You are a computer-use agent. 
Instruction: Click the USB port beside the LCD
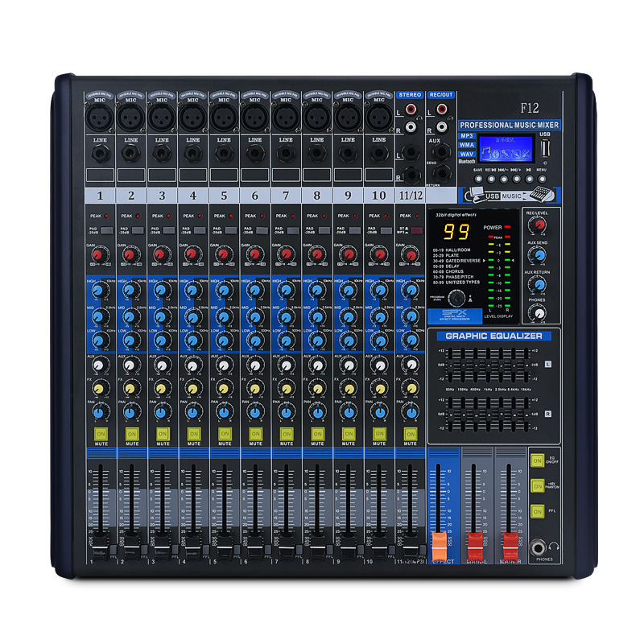tap(545, 148)
